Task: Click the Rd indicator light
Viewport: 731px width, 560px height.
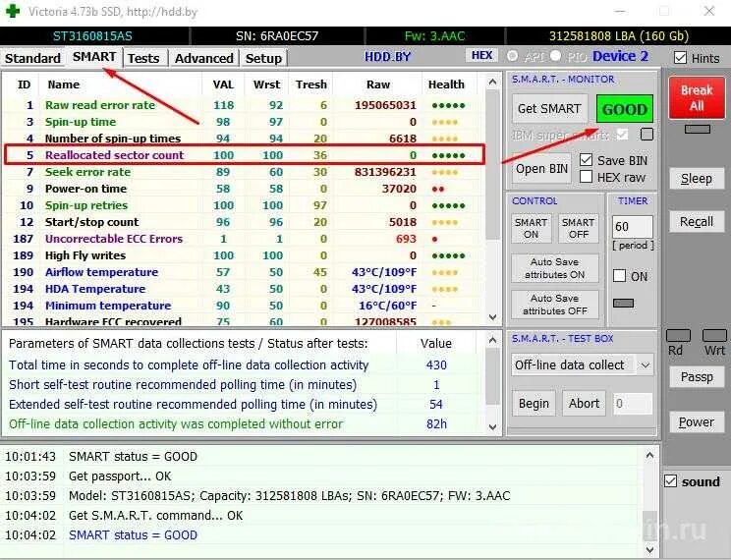Action: (x=678, y=335)
